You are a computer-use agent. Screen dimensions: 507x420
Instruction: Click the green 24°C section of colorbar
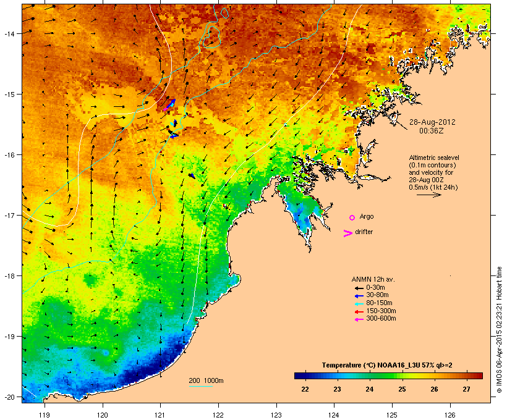pos(370,376)
